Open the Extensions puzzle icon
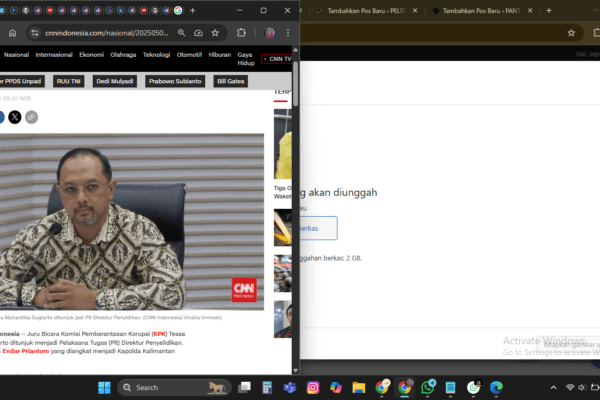 [241, 33]
